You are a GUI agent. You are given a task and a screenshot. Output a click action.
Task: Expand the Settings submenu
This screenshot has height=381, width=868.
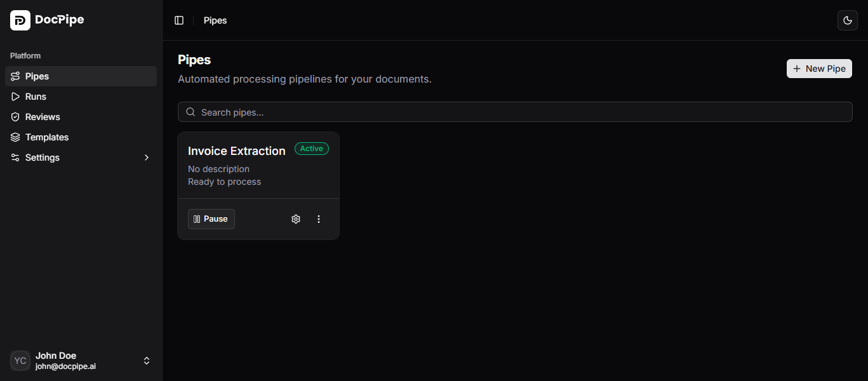pos(147,157)
